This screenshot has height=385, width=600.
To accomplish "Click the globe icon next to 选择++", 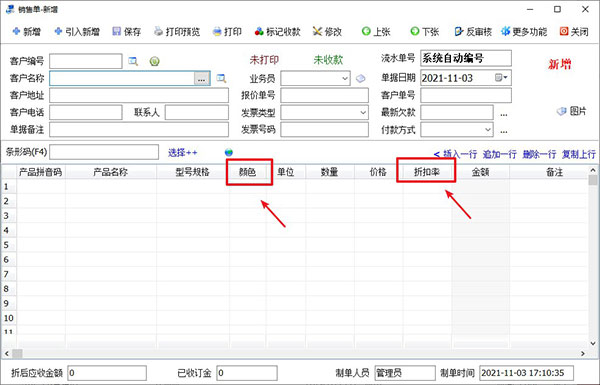I will click(x=229, y=152).
